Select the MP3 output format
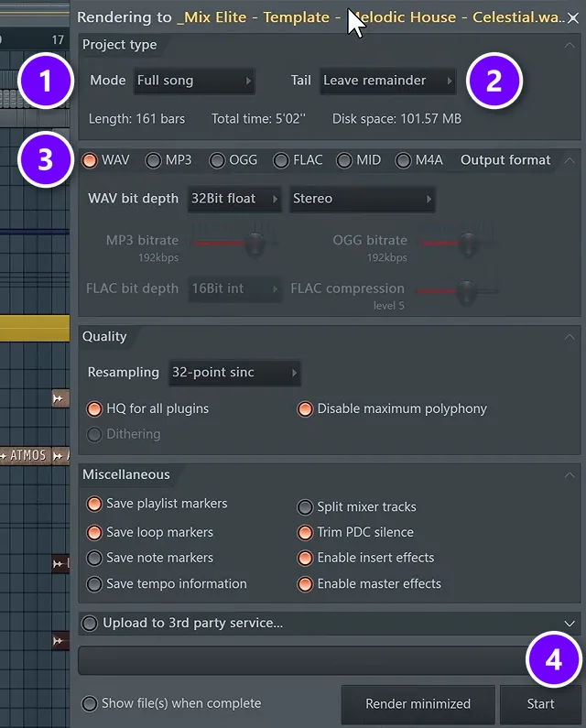Viewport: 586px width, 728px height. [x=153, y=160]
